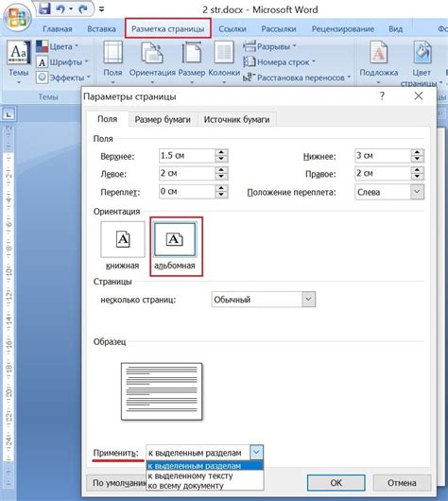Undo last action in quick access toolbar
This screenshot has height=501, width=448.
[x=60, y=9]
